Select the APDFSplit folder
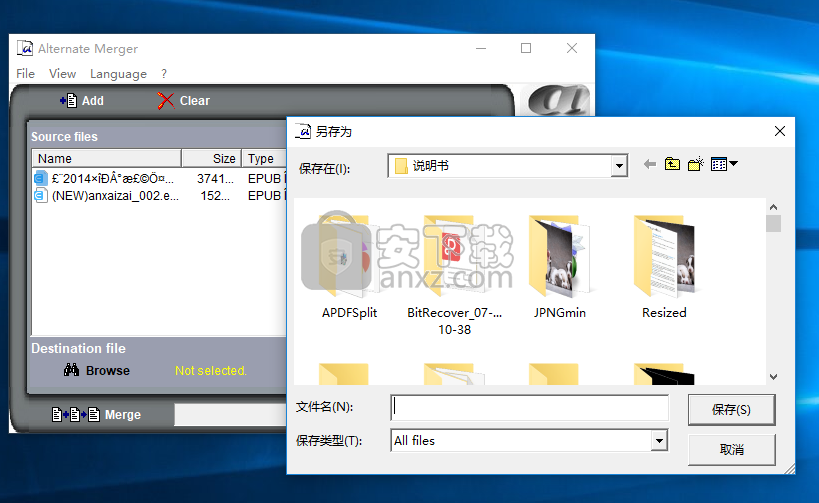The width and height of the screenshot is (819, 503). pyautogui.click(x=349, y=267)
